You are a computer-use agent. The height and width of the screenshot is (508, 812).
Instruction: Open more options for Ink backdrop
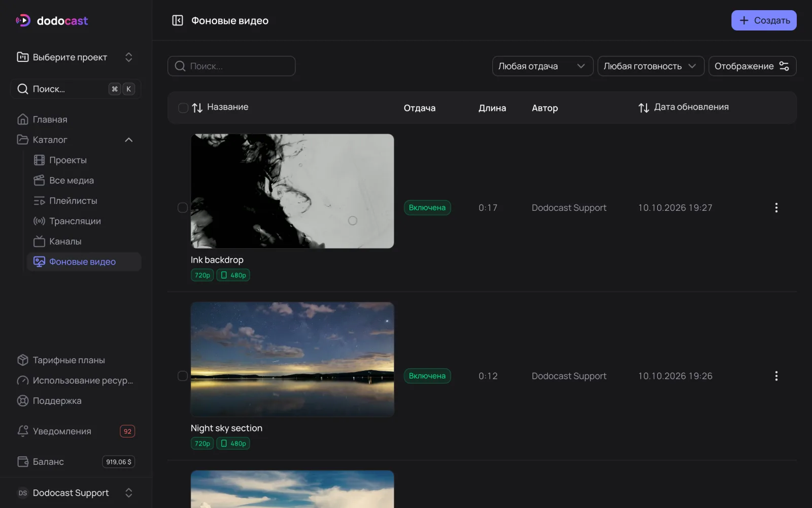(776, 208)
